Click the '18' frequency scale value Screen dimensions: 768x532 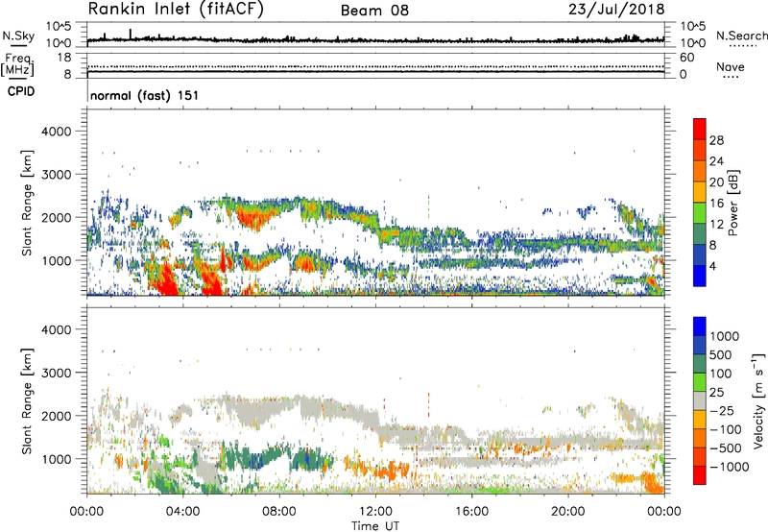click(x=64, y=58)
